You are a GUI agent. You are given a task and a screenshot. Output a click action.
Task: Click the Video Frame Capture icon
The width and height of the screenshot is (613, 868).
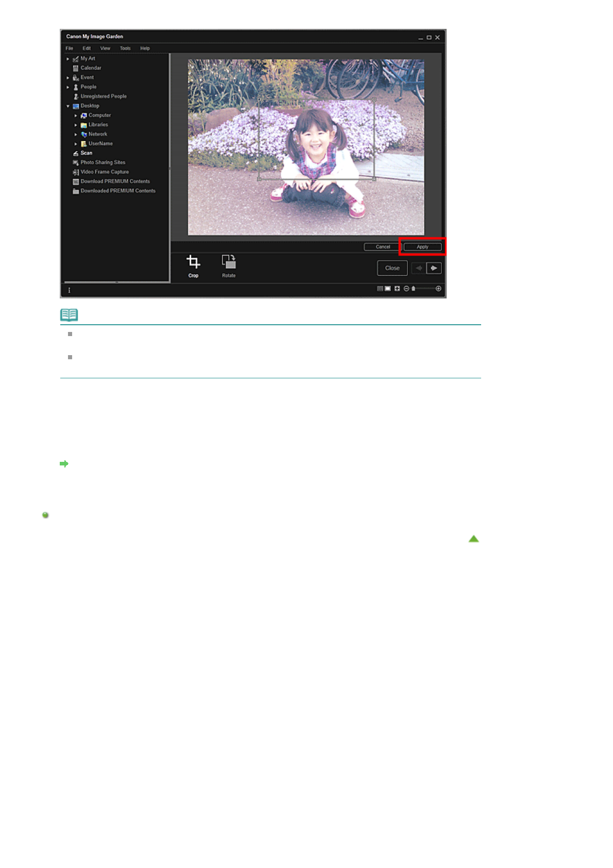point(76,172)
